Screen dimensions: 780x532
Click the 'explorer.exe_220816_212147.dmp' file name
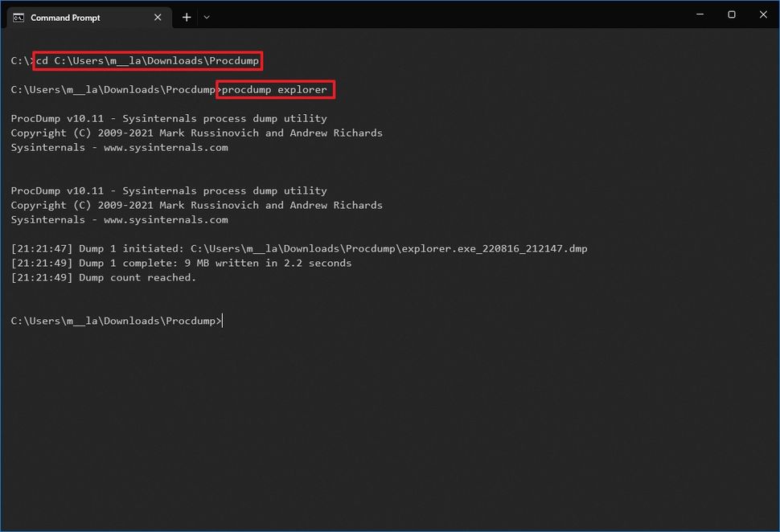(495, 248)
